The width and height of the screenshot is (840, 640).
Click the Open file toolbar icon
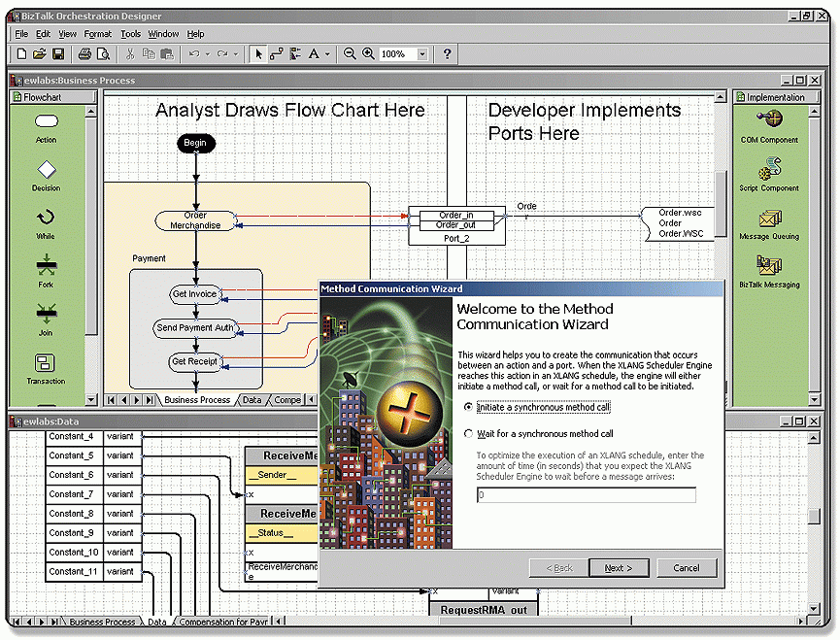(x=40, y=54)
